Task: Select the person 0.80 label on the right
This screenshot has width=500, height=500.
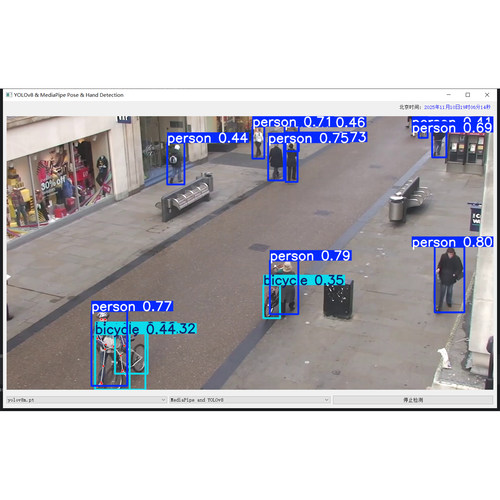Action: point(452,242)
